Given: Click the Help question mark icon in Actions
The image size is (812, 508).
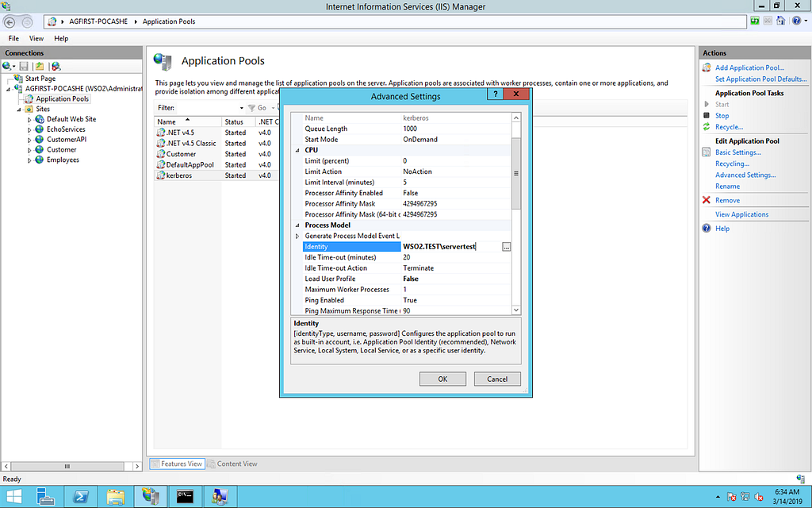Looking at the screenshot, I should (x=707, y=228).
